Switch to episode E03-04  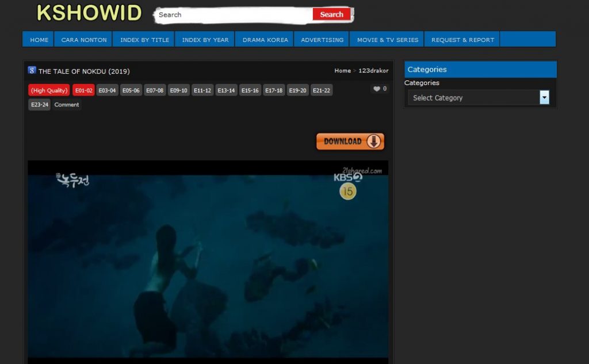(107, 90)
